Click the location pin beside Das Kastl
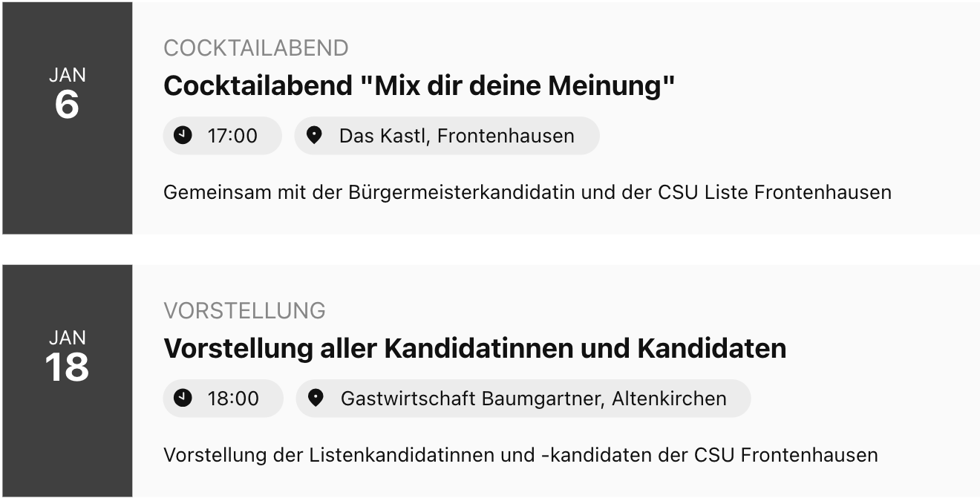Image resolution: width=980 pixels, height=501 pixels. point(315,135)
